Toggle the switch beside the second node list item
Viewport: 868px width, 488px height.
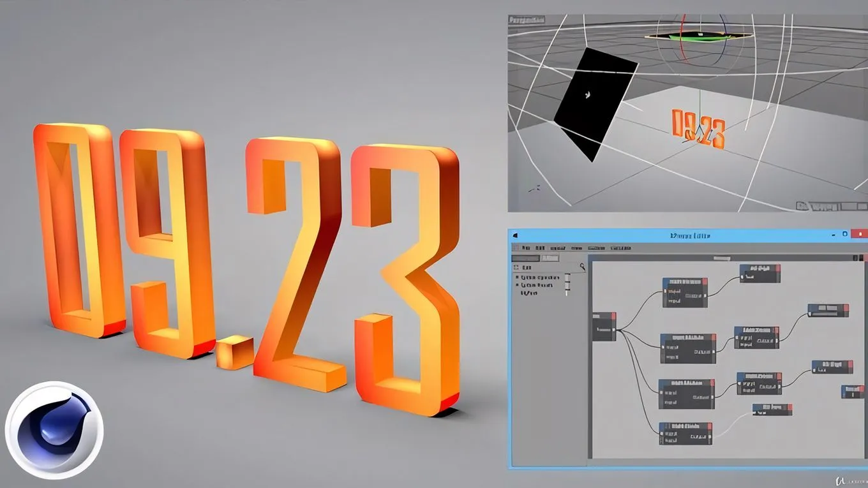[x=565, y=286]
